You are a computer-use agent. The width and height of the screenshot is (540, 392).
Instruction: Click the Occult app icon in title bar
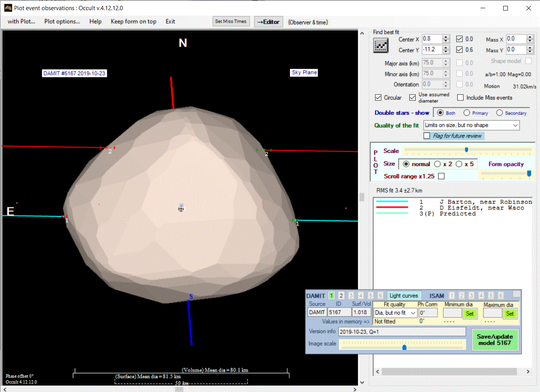click(x=8, y=8)
